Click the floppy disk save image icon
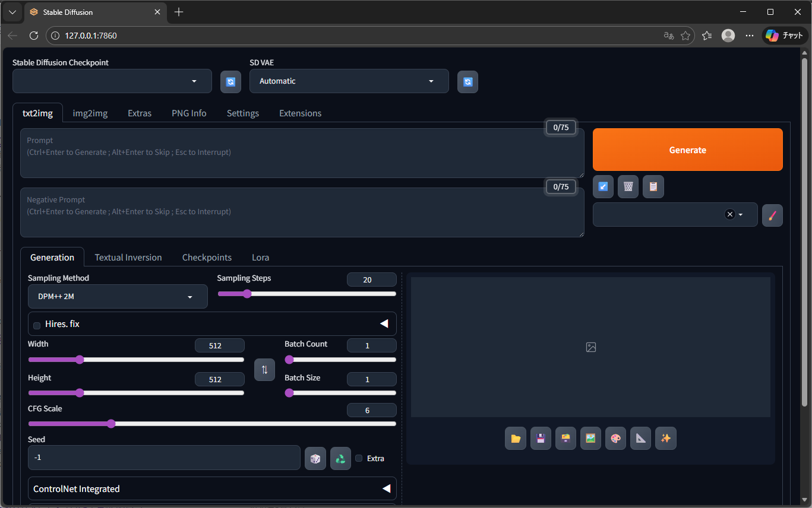 pyautogui.click(x=541, y=439)
